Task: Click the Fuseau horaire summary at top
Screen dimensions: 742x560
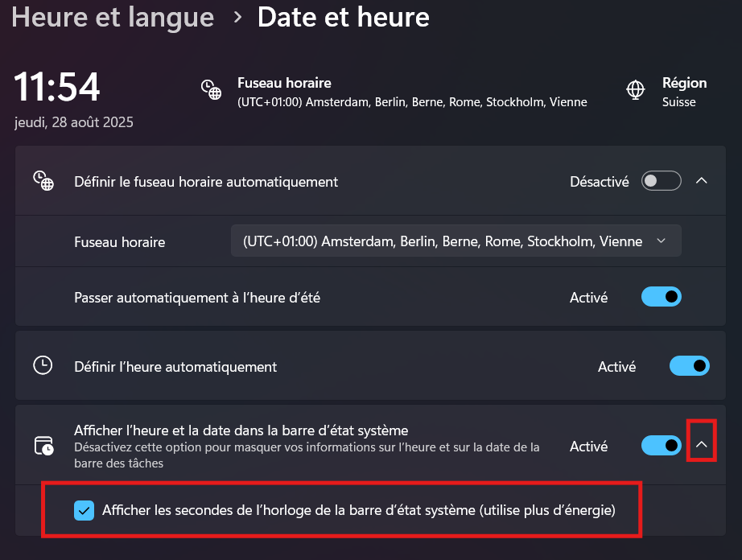Action: pyautogui.click(x=412, y=93)
